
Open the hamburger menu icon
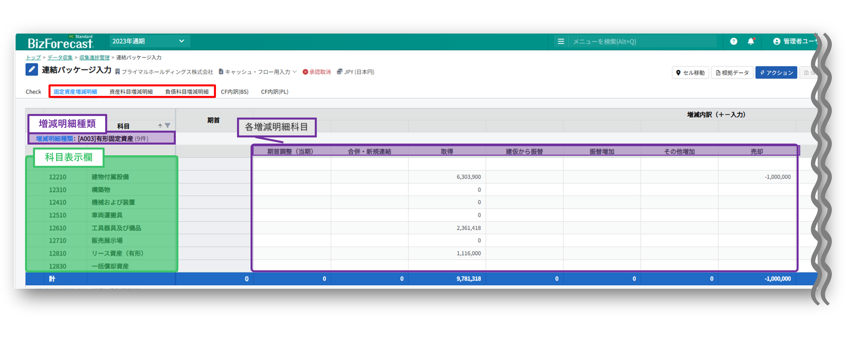click(x=561, y=42)
